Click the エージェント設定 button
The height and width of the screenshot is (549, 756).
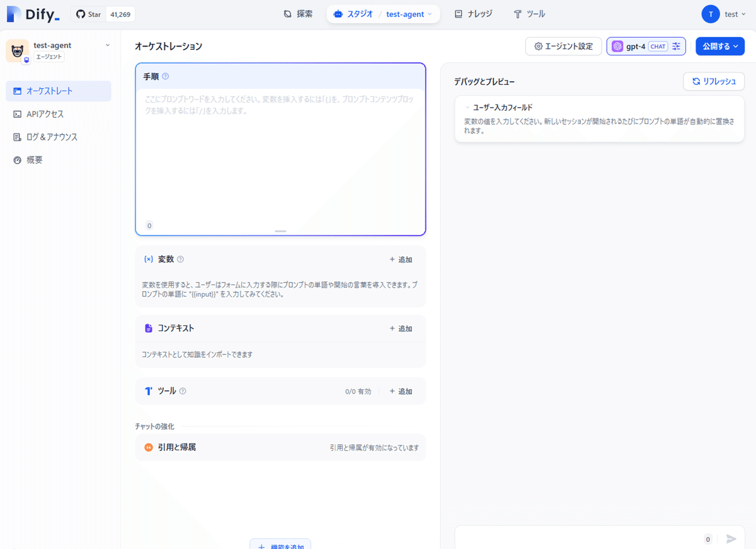coord(563,46)
